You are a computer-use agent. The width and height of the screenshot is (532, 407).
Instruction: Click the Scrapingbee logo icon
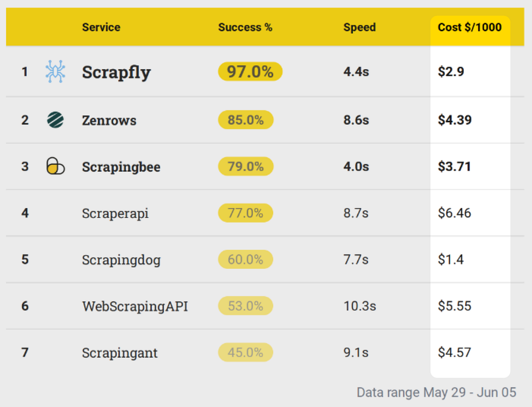55,166
